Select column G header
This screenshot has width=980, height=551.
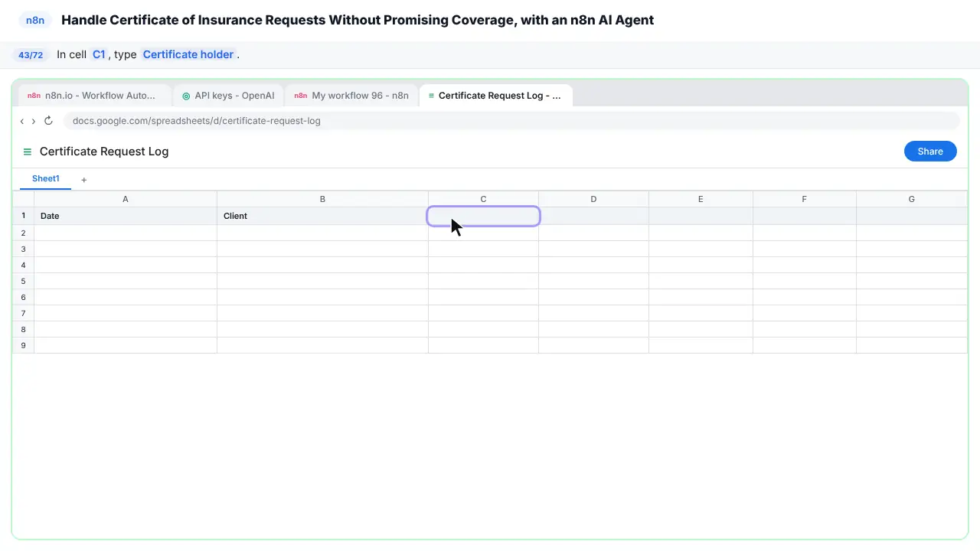911,199
